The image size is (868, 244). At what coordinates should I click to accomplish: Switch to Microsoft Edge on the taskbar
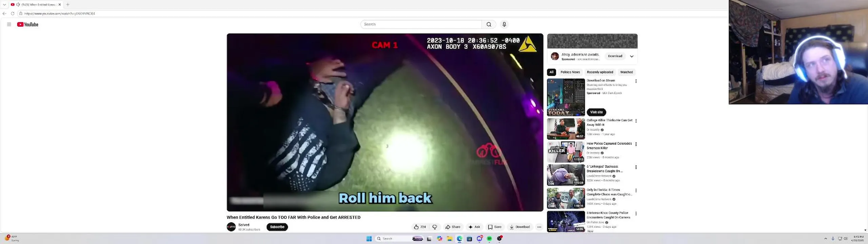(x=459, y=239)
